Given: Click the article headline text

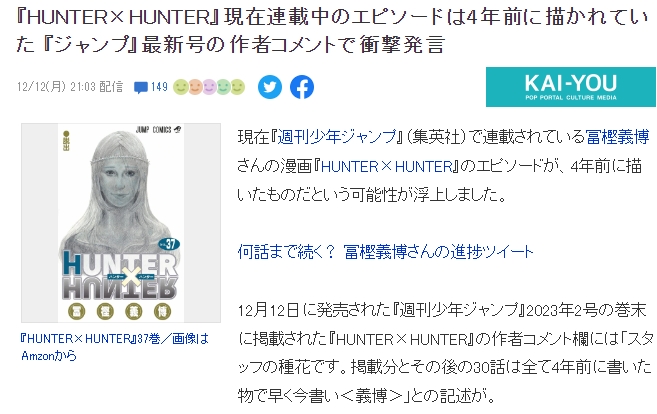Looking at the screenshot, I should [x=331, y=30].
